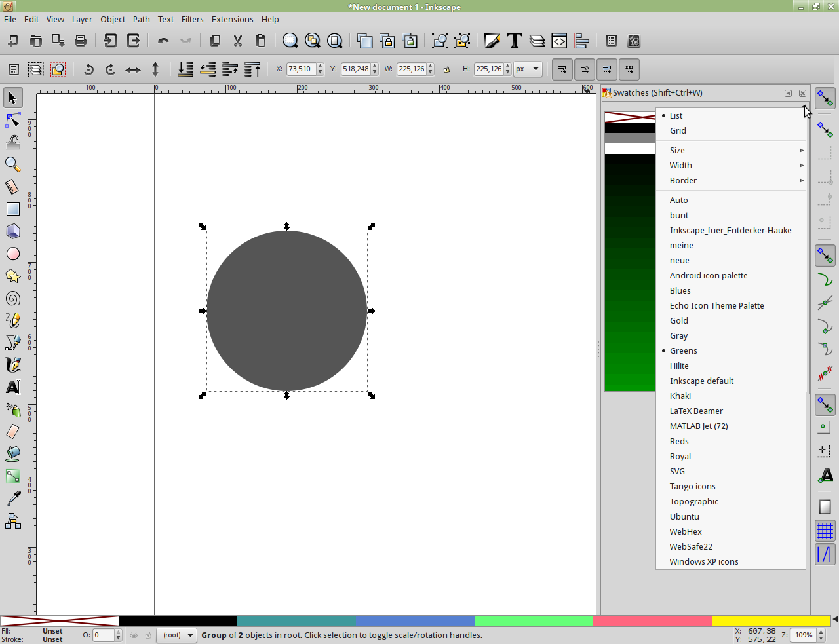This screenshot has height=644, width=839.
Task: Select the Rectangle tool
Action: click(x=12, y=209)
